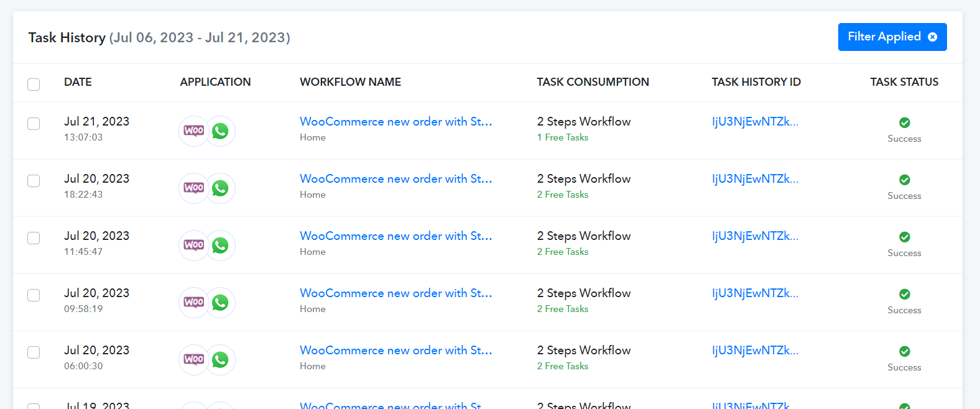Select the checkbox for Jul 20, 2023 06:00:30
This screenshot has width=980, height=409.
point(34,352)
